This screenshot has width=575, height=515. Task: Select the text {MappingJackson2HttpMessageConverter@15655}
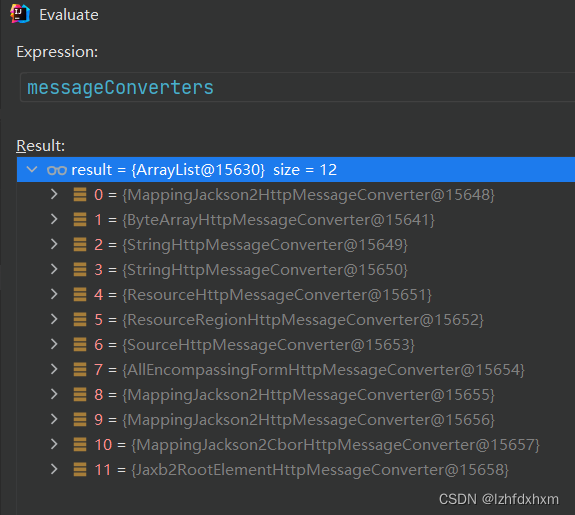(308, 395)
